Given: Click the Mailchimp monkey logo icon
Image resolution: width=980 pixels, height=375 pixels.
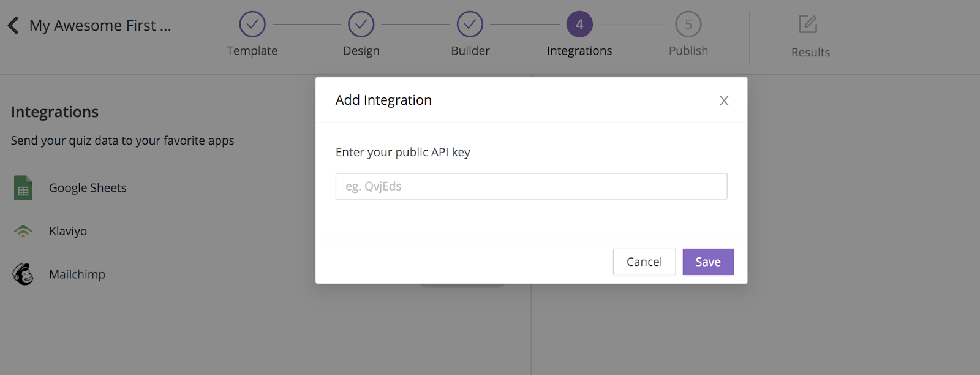Looking at the screenshot, I should [x=23, y=274].
